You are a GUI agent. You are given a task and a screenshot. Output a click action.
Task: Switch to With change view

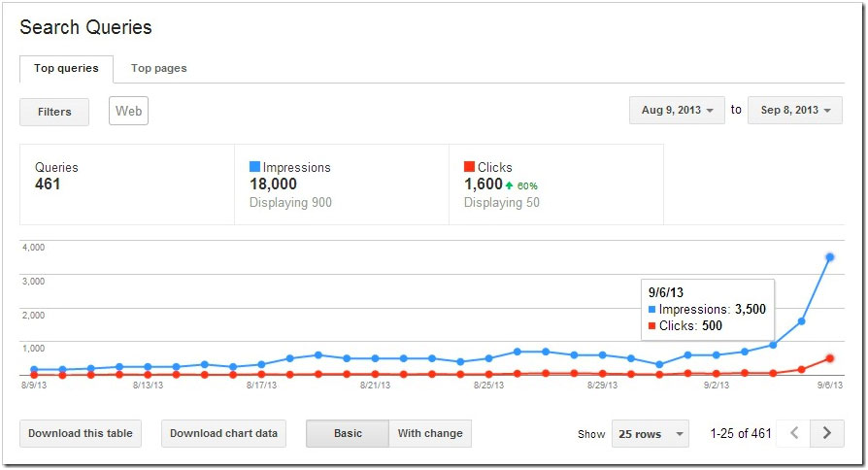point(430,433)
